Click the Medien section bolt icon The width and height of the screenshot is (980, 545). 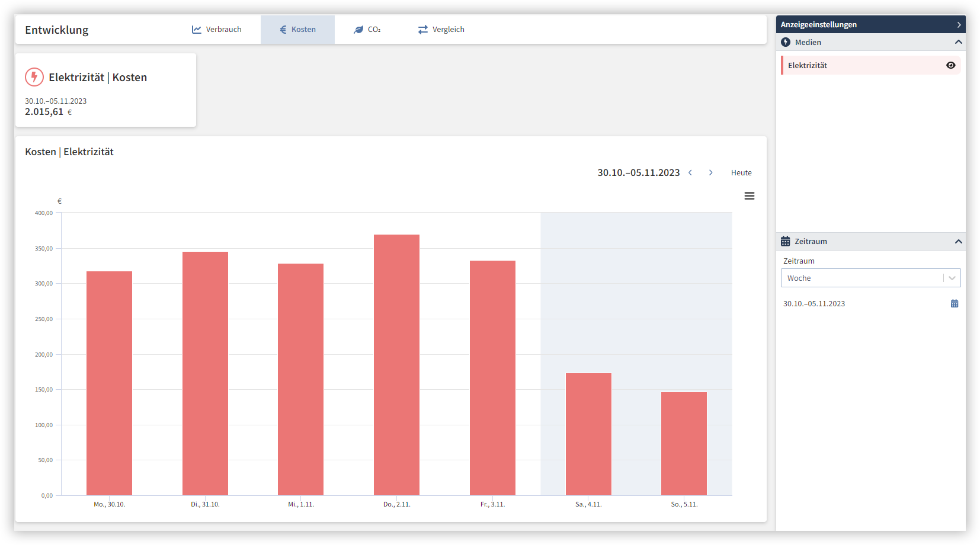[786, 43]
